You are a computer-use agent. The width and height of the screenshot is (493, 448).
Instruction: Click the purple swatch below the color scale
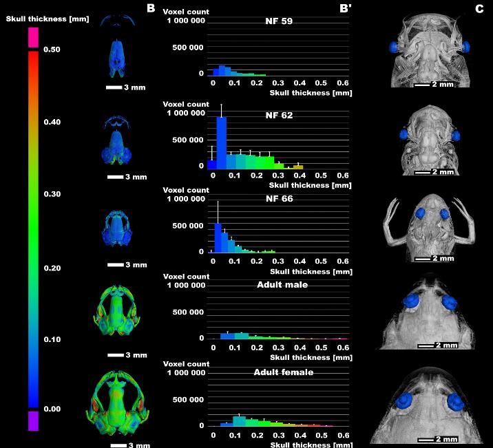(x=32, y=420)
